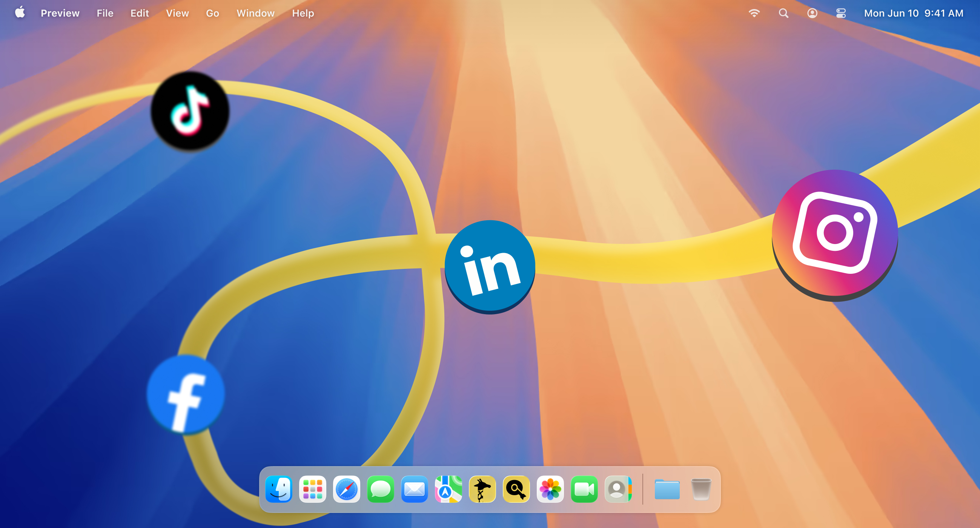
Task: Open Launchpad from the Dock
Action: 313,489
